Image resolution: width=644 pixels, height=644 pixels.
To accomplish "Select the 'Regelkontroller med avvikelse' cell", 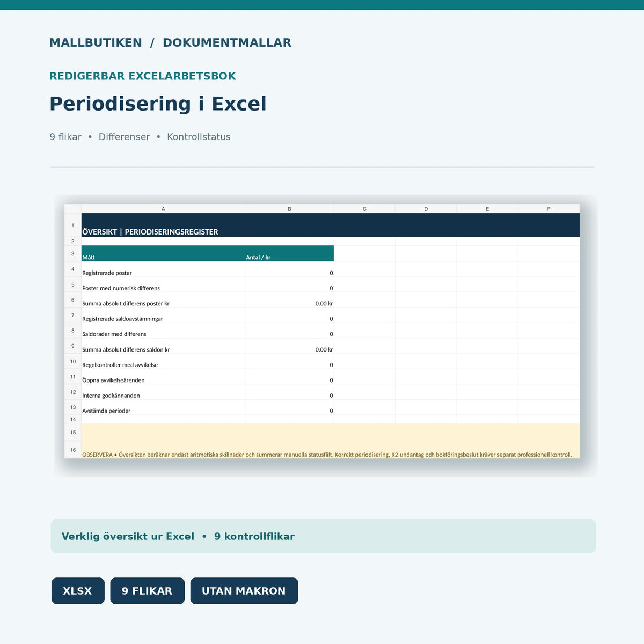I will click(x=163, y=361).
